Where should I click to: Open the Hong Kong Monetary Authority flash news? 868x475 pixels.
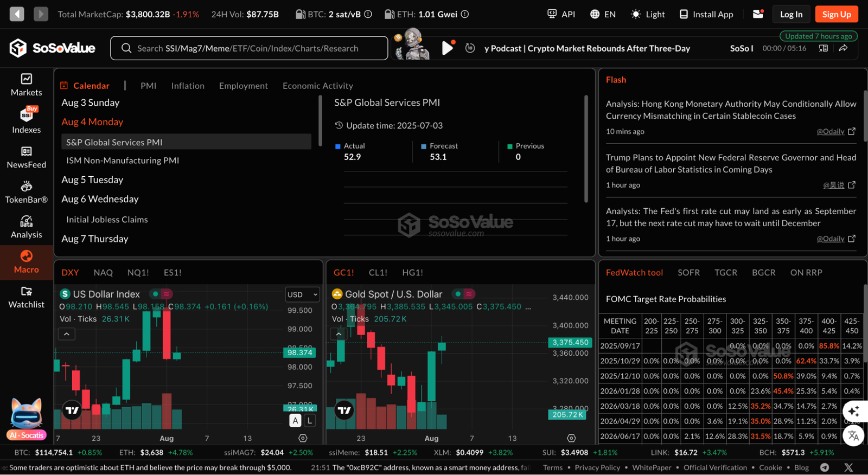[731, 110]
